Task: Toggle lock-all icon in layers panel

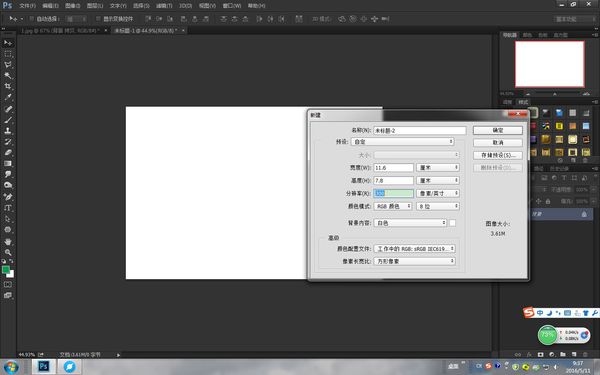Action: [x=548, y=201]
